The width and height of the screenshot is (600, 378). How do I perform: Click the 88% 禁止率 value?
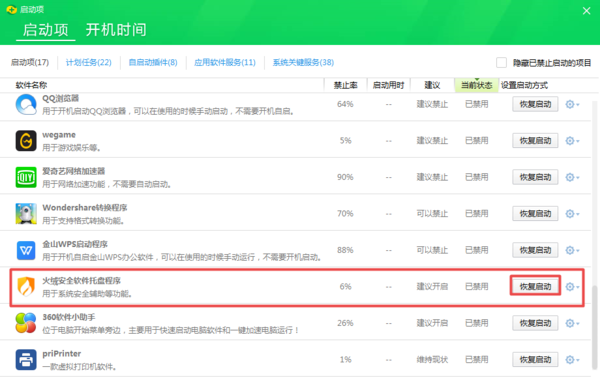tap(345, 250)
